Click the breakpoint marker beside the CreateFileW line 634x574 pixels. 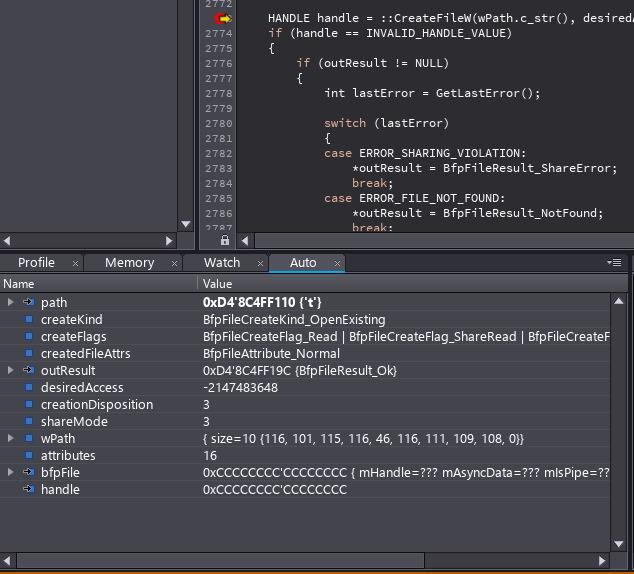(223, 19)
